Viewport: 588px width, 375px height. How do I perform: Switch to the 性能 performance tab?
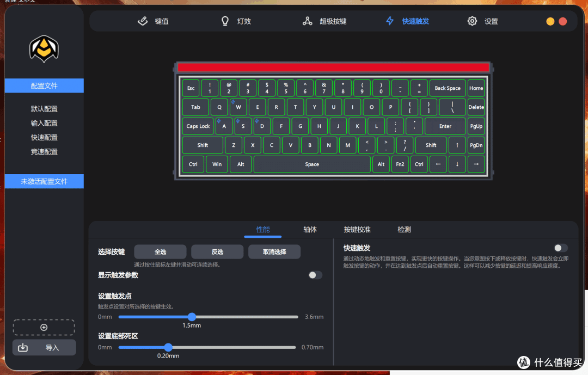[263, 230]
